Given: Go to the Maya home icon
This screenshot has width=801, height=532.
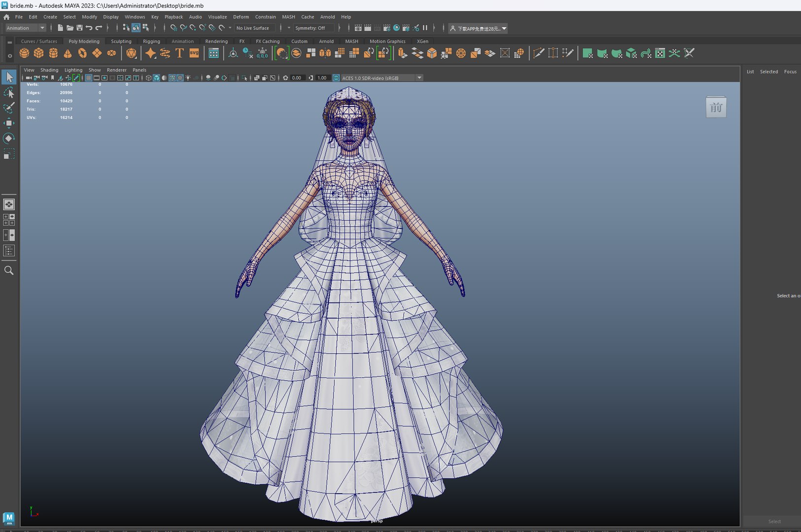Looking at the screenshot, I should pyautogui.click(x=6, y=17).
